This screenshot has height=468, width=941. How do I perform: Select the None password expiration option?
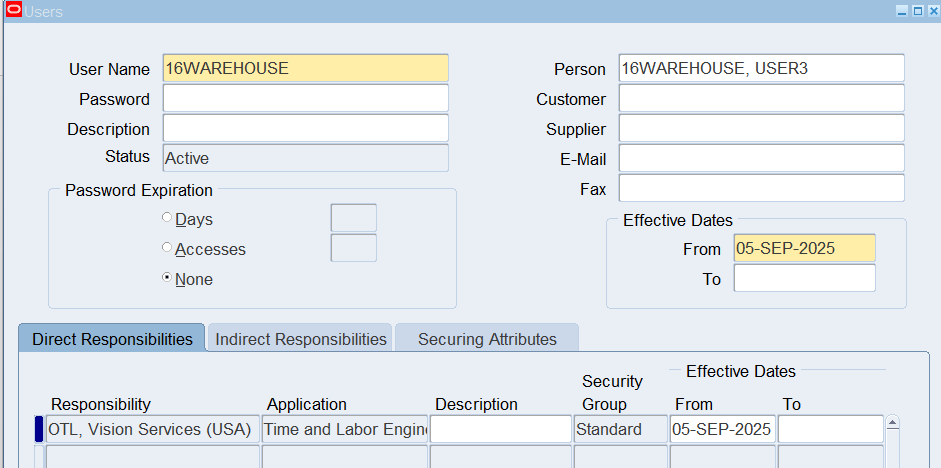(x=167, y=279)
